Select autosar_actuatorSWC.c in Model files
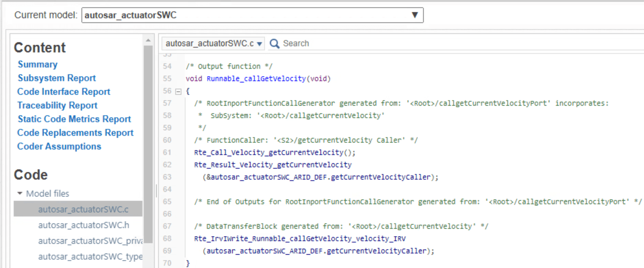This screenshot has width=644, height=268. pyautogui.click(x=83, y=209)
